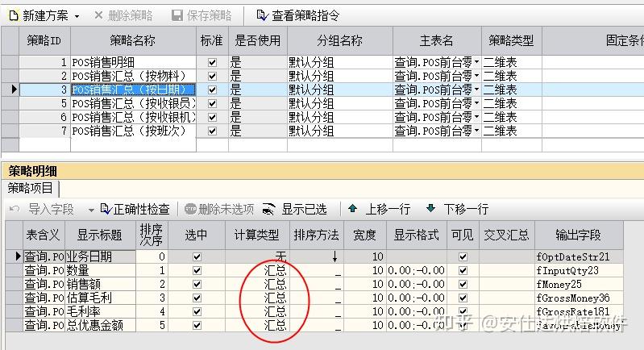Open 主表名 dropdown for strategy ID 6
The height and width of the screenshot is (350, 644).
tap(476, 117)
